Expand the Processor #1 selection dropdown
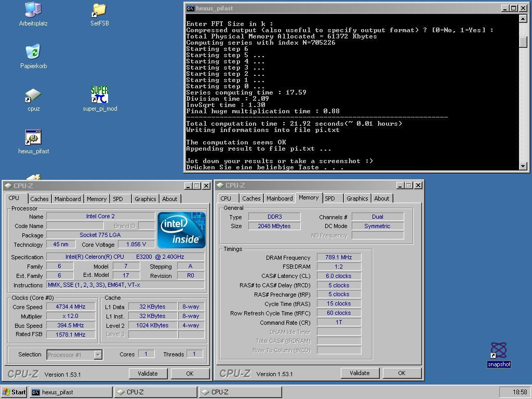Viewport: 532px width, 399px height. tap(98, 355)
